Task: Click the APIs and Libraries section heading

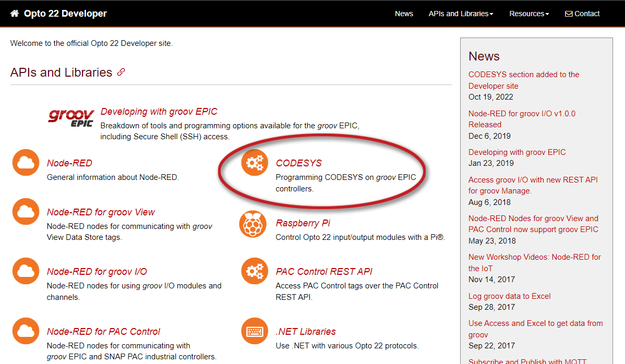Action: pos(62,72)
